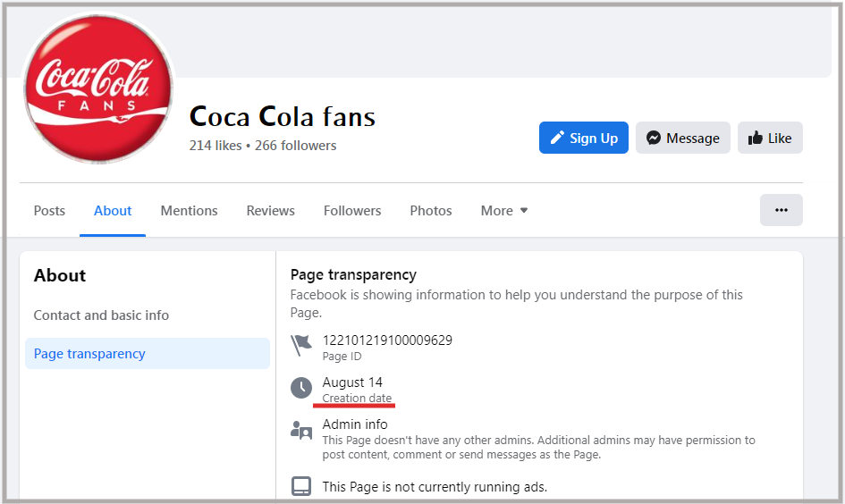Click the Admin info people icon
The width and height of the screenshot is (845, 504).
point(301,430)
